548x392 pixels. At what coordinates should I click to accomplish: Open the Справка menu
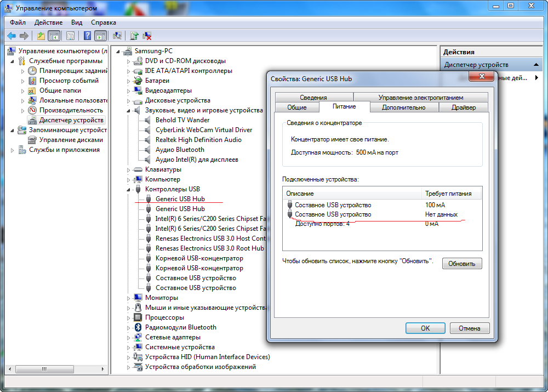pos(103,22)
